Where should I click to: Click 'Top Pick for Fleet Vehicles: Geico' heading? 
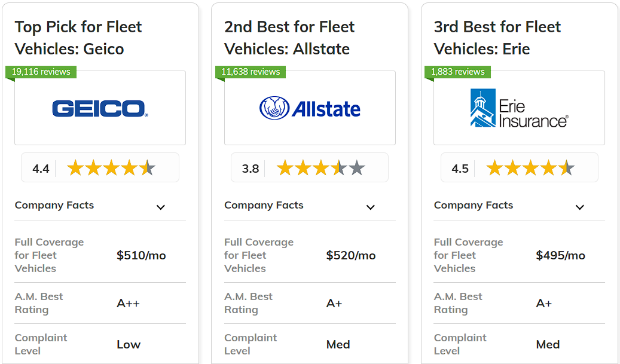coord(78,38)
